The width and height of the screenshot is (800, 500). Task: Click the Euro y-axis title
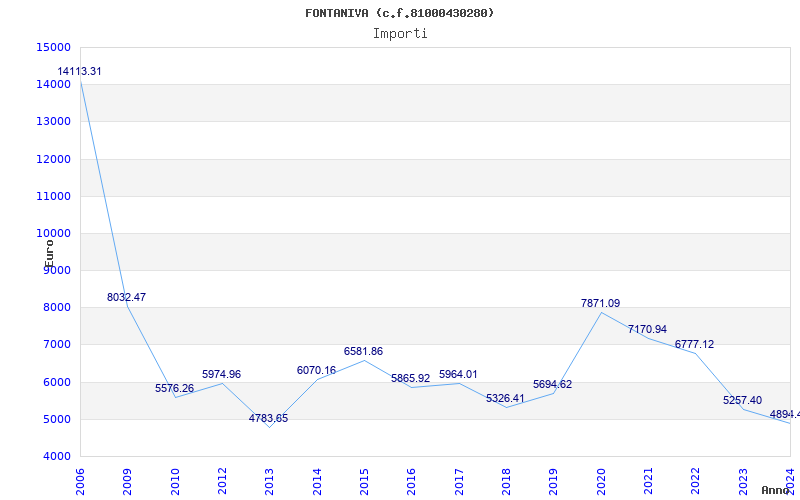tap(49, 253)
